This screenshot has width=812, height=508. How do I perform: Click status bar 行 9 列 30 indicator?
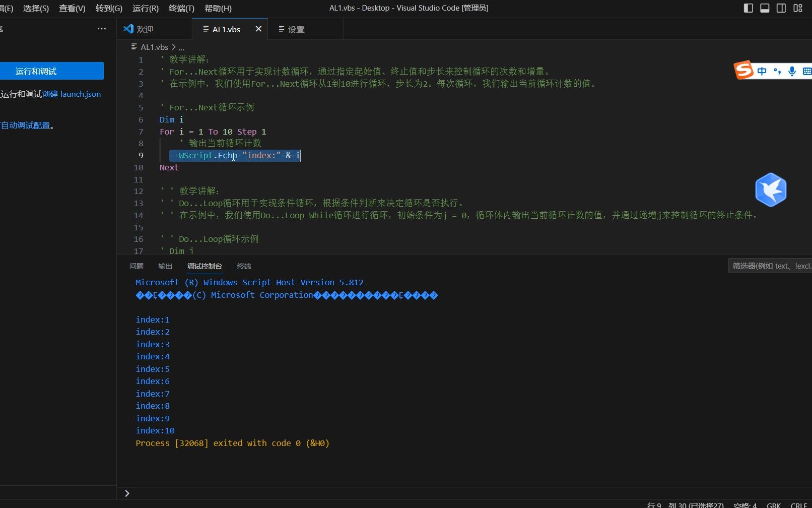685,505
